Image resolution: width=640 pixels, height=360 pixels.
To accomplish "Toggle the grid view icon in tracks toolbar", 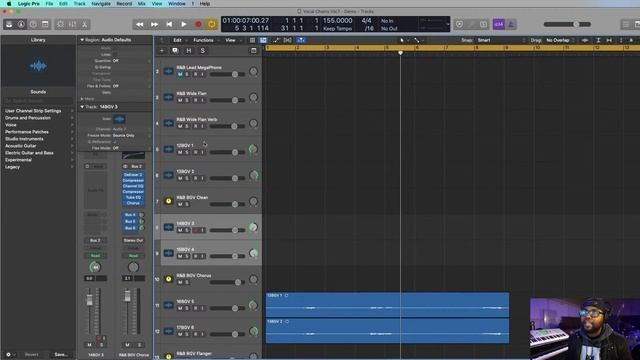I will click(252, 40).
